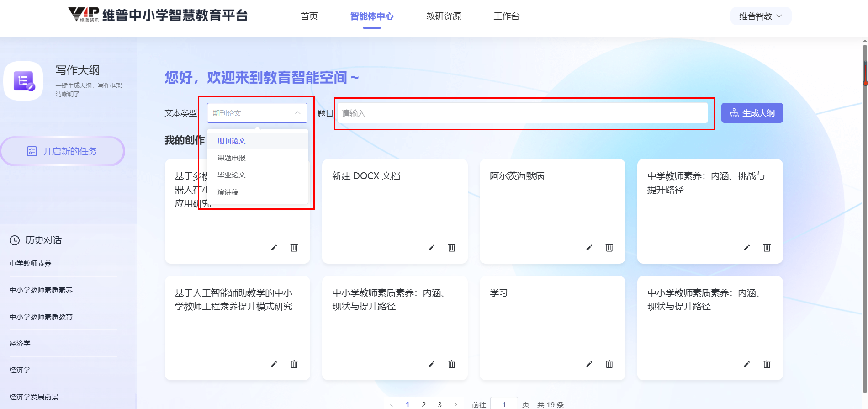This screenshot has height=409, width=868.
Task: Click the VIP 维普 logo icon
Action: pos(84,15)
